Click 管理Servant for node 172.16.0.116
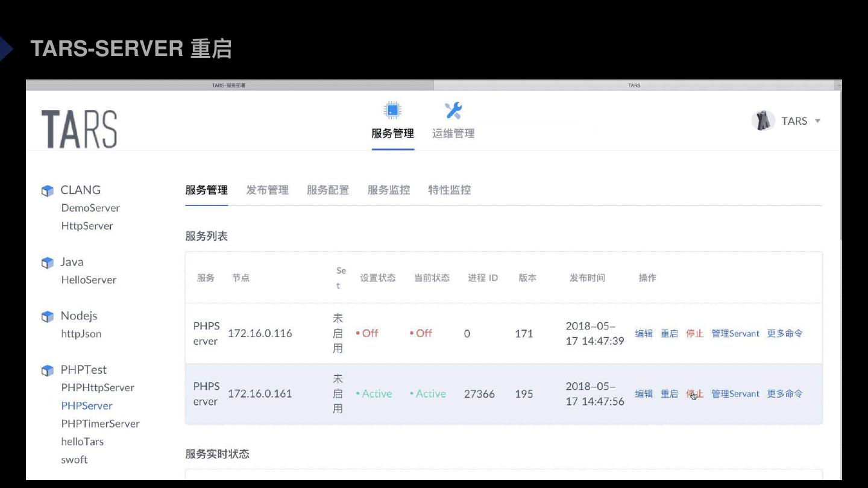Screen dimensions: 868x488 (735, 334)
